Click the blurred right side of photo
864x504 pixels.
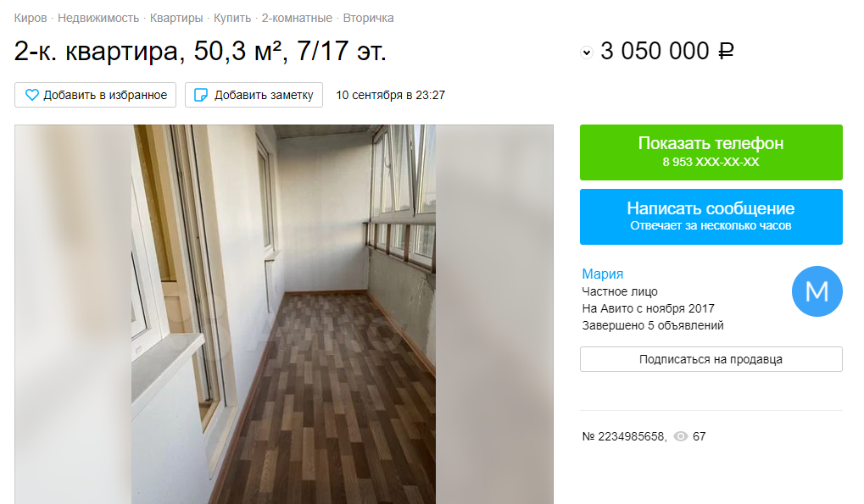coord(494,314)
